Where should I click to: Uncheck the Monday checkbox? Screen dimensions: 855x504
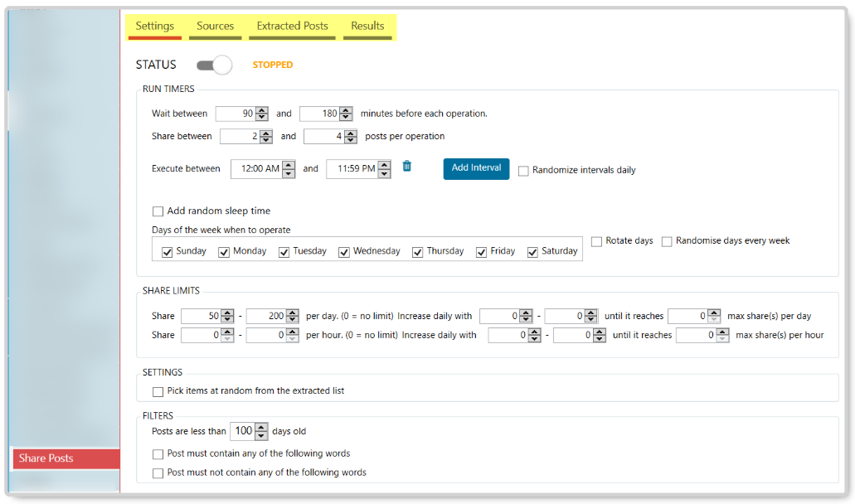click(x=224, y=252)
